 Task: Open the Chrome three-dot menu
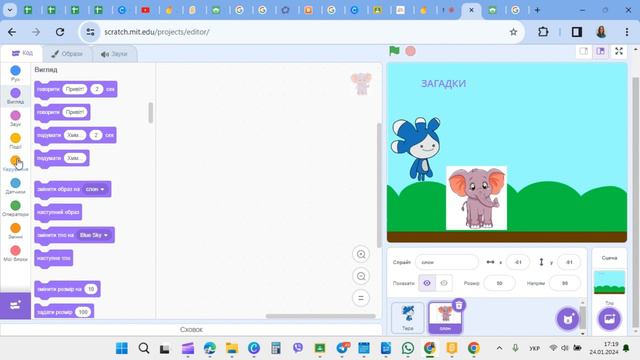click(x=627, y=32)
